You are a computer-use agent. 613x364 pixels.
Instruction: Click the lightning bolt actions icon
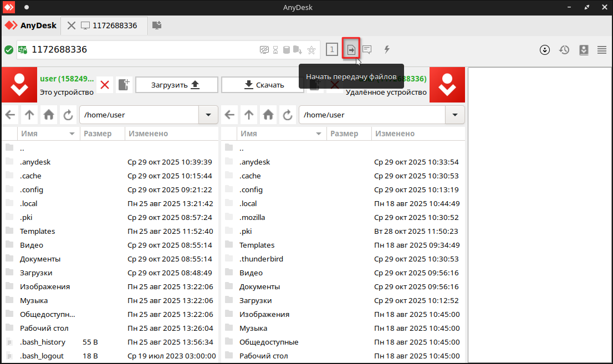[x=387, y=50]
